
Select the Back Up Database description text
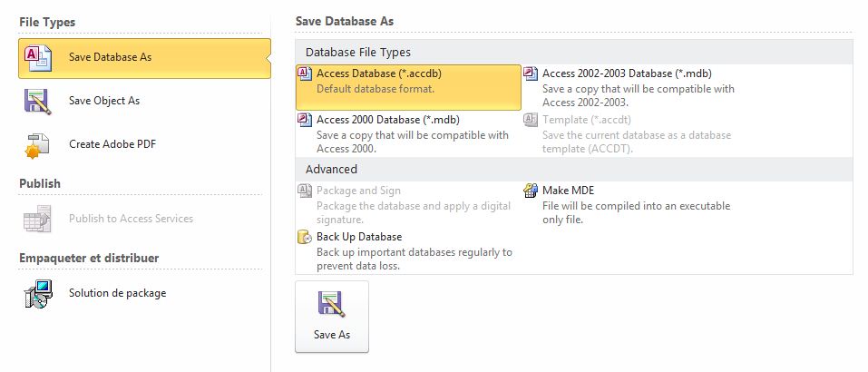click(414, 259)
